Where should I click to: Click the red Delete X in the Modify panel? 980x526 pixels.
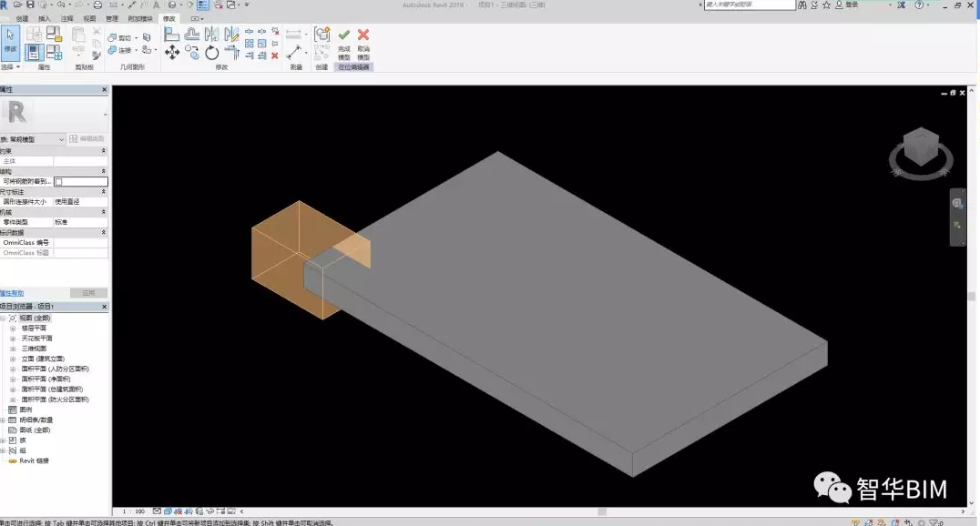[x=275, y=56]
